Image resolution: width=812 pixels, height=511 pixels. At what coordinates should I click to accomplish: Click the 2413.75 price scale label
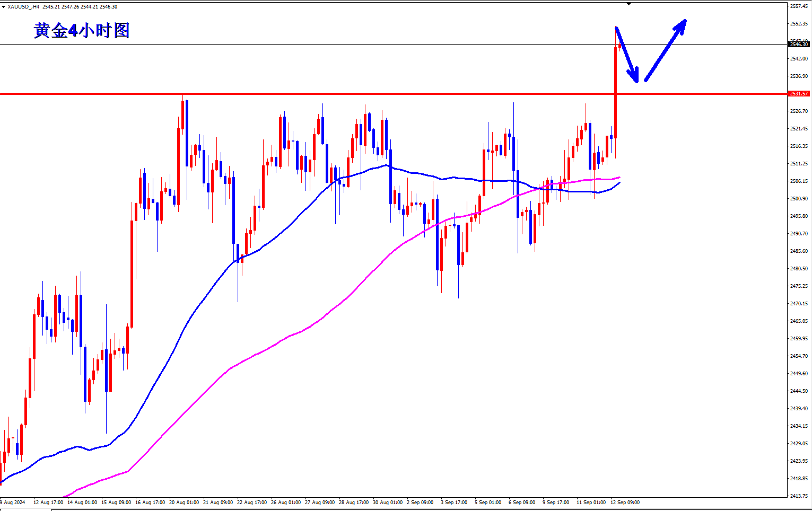click(799, 496)
